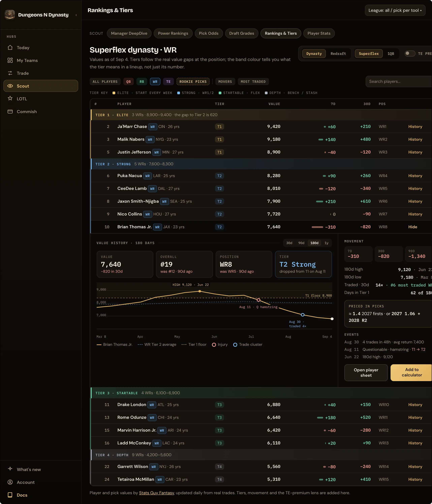The width and height of the screenshot is (432, 504).
Task: Open the Today hub home icon
Action: 10,47
